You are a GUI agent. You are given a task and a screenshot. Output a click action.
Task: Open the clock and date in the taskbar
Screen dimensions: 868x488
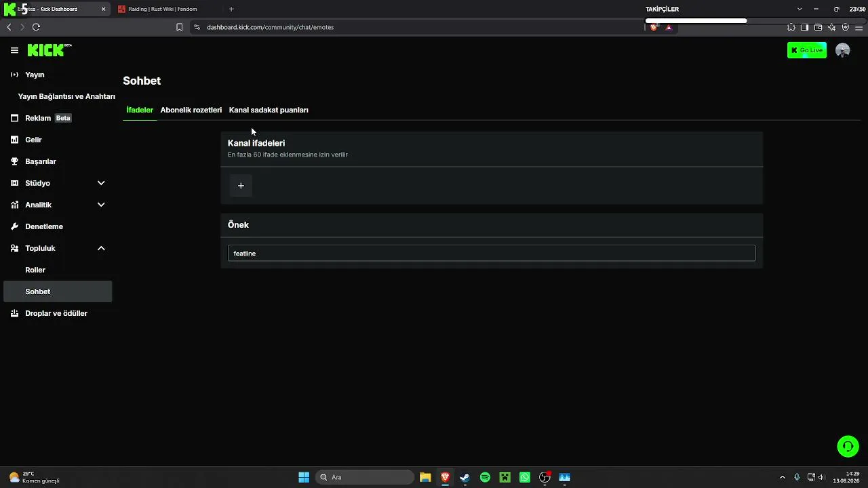(x=848, y=477)
